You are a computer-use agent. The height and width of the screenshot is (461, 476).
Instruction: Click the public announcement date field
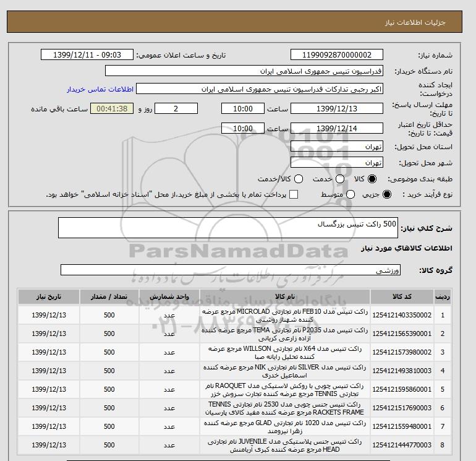click(87, 54)
